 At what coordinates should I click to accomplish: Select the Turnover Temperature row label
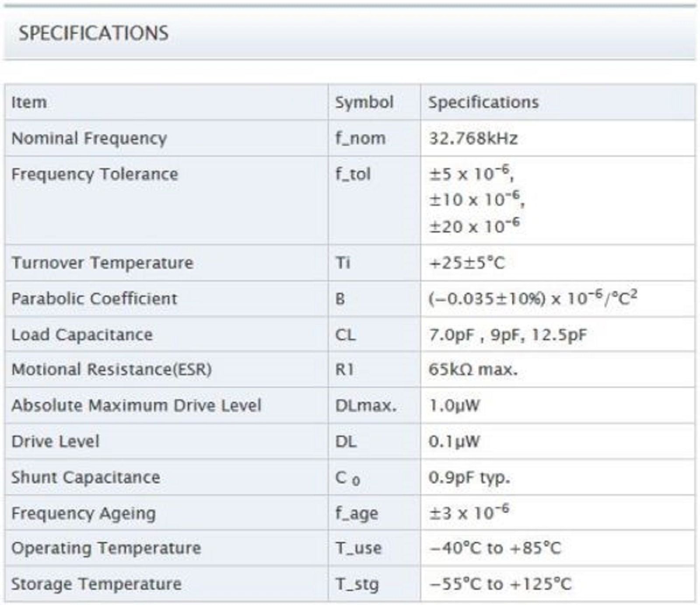(x=102, y=263)
